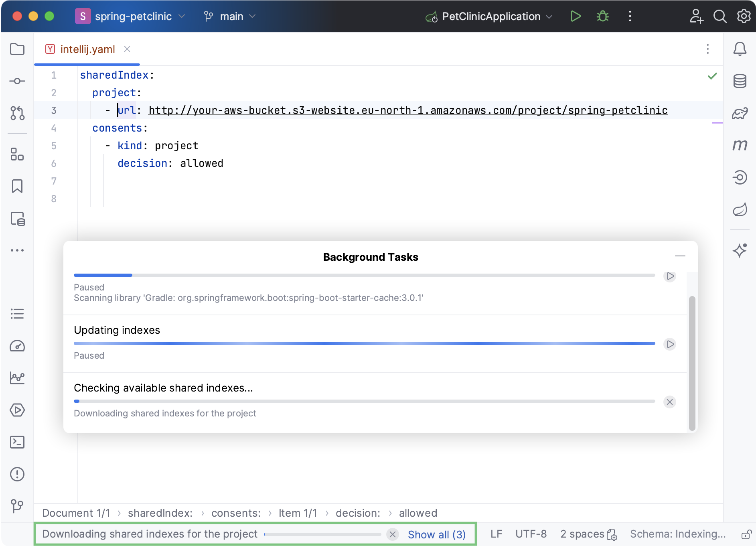Screen dimensions: 756x546
Task: Open the editor options kebab menu
Action: 707,49
